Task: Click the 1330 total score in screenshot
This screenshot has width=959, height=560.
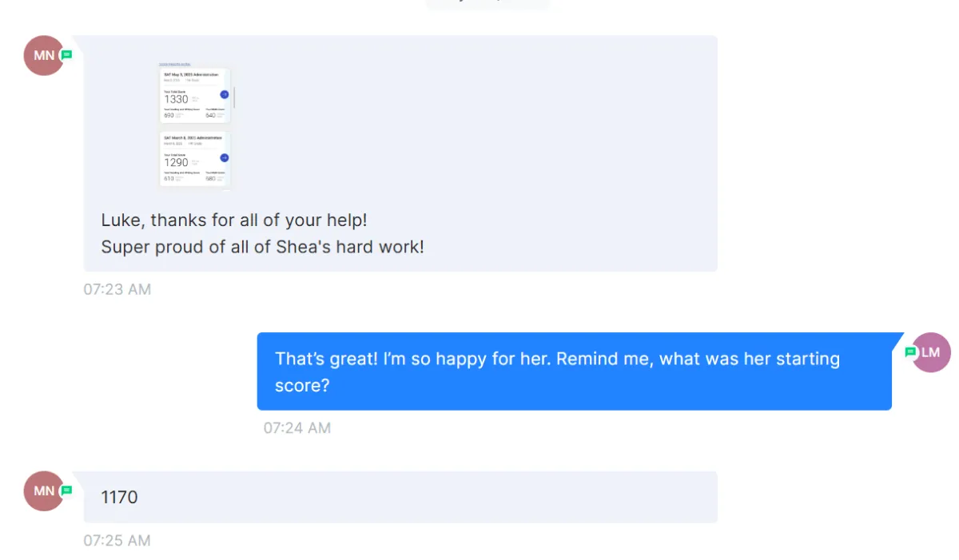Action: 176,99
